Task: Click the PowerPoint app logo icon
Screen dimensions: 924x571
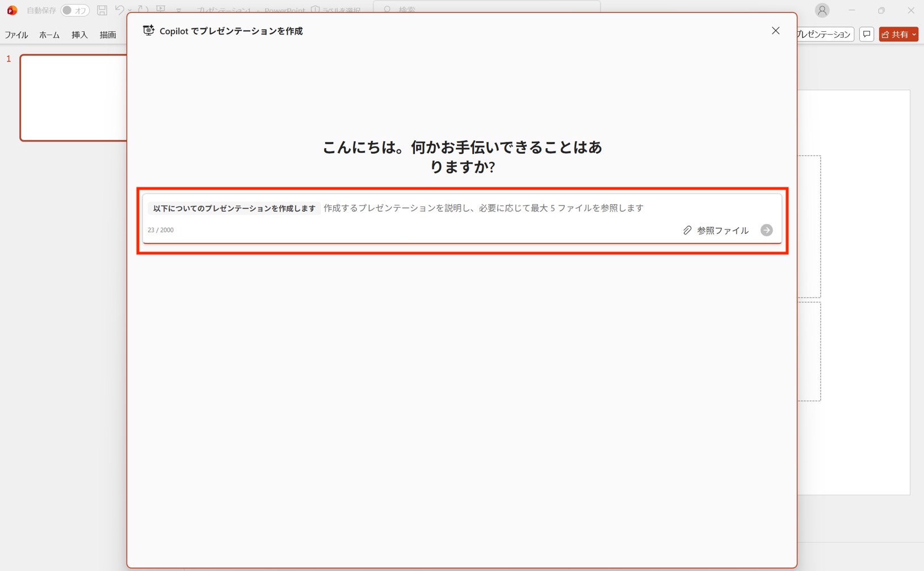Action: click(12, 10)
